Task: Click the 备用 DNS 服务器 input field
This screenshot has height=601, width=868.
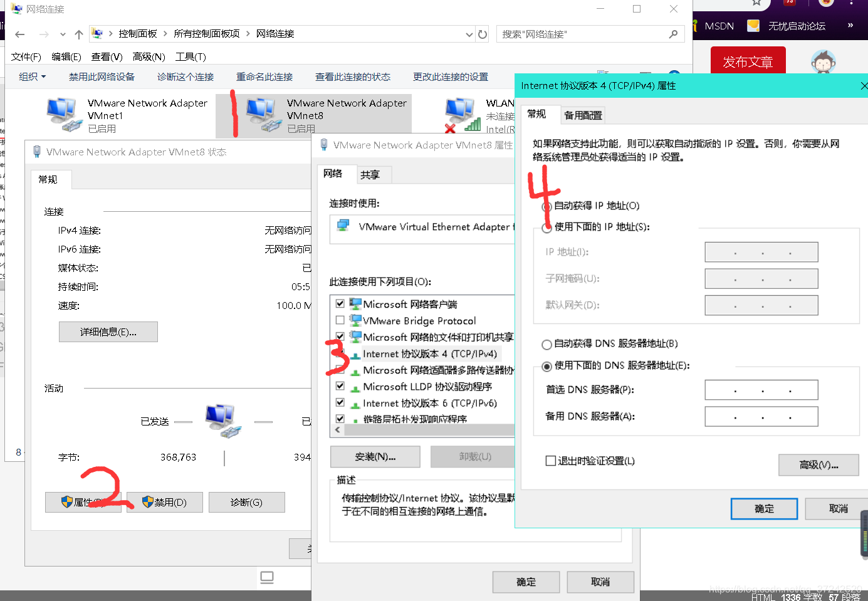Action: (761, 416)
